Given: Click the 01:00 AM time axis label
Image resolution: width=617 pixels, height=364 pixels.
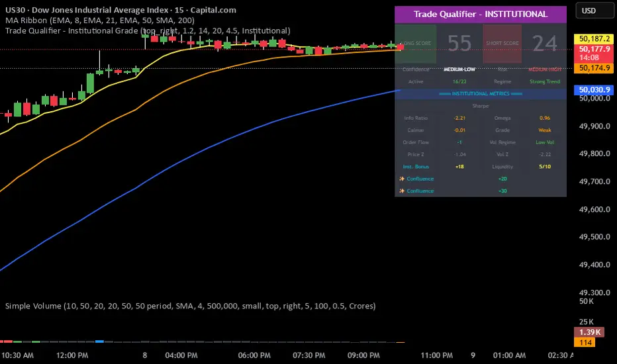Looking at the screenshot, I should click(509, 355).
